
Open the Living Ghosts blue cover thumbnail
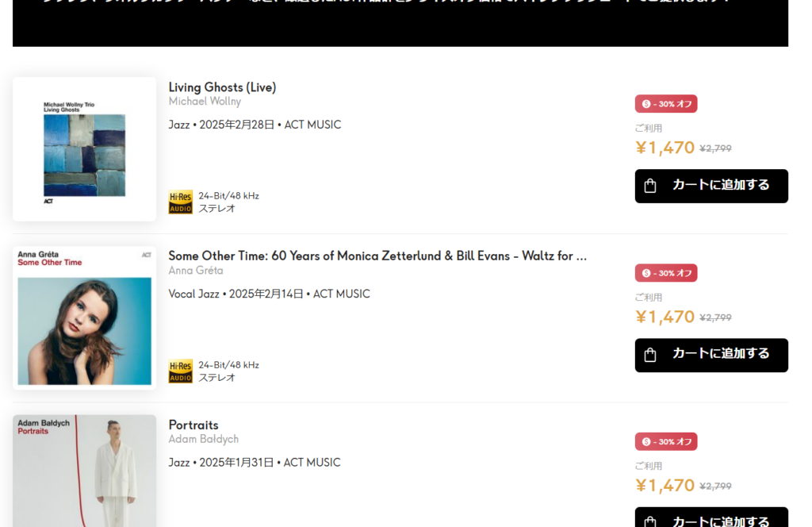pyautogui.click(x=84, y=149)
